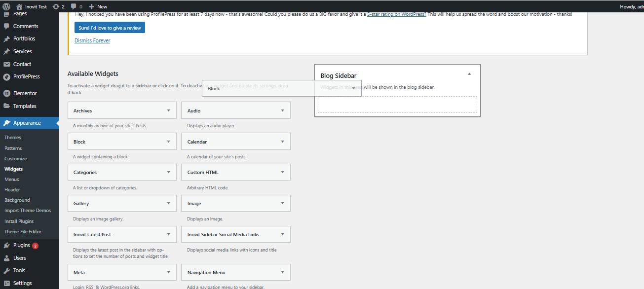Click Sure! I'd love to give a review
644x289 pixels.
point(110,28)
